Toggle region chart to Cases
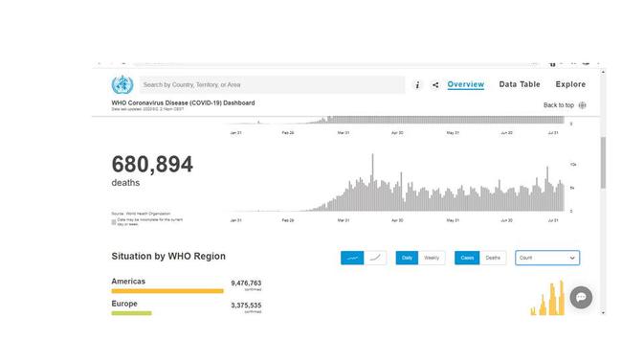This screenshot has width=644, height=363. tap(467, 258)
